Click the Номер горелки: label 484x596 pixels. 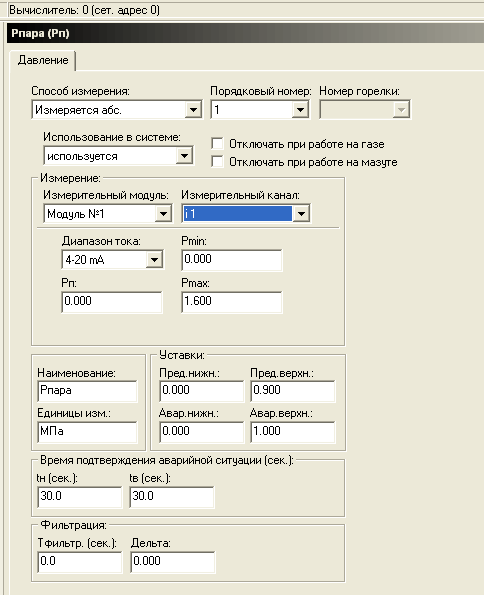[359, 91]
